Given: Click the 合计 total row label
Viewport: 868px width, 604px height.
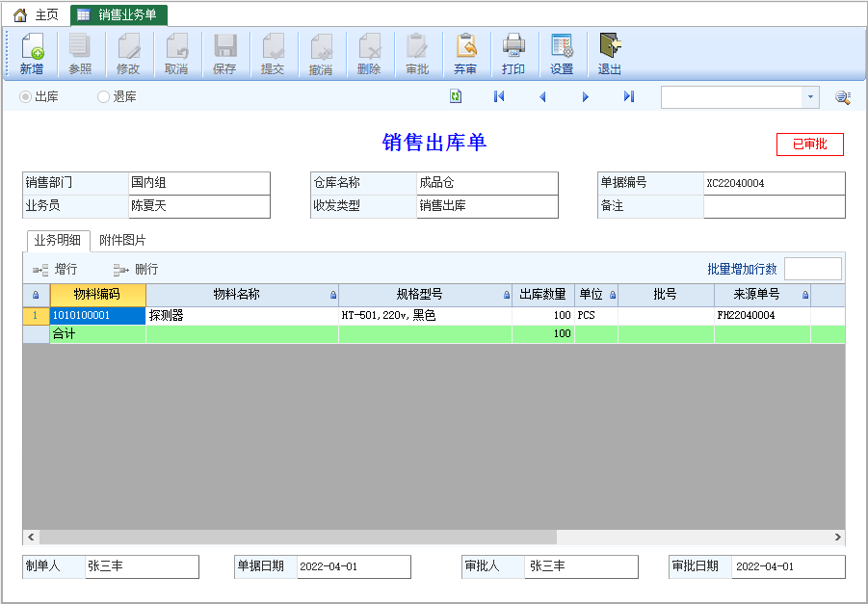Looking at the screenshot, I should coord(64,334).
